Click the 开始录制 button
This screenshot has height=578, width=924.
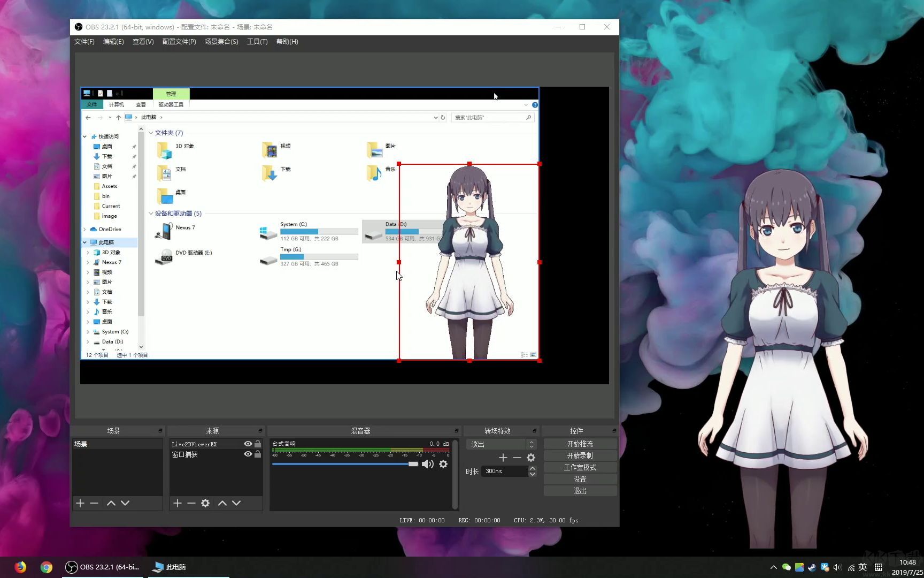point(580,455)
